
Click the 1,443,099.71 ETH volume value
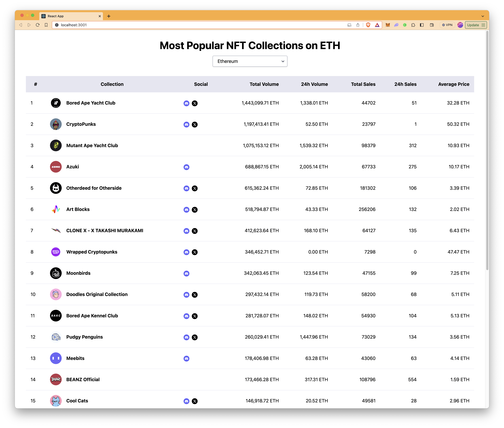pyautogui.click(x=260, y=103)
